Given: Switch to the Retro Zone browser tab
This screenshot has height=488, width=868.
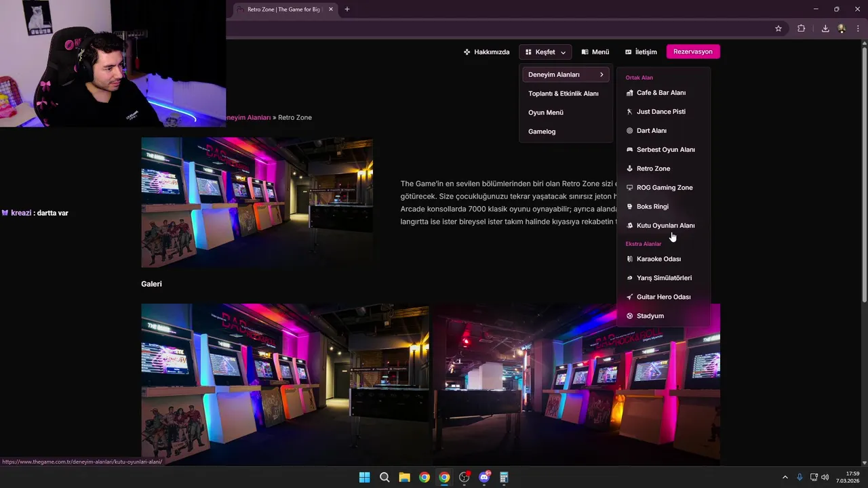Looking at the screenshot, I should coord(283,9).
